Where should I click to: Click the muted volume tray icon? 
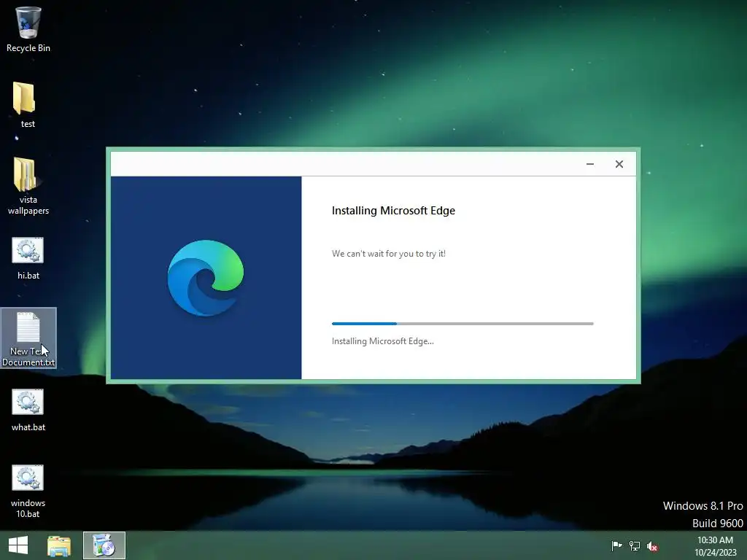click(652, 546)
